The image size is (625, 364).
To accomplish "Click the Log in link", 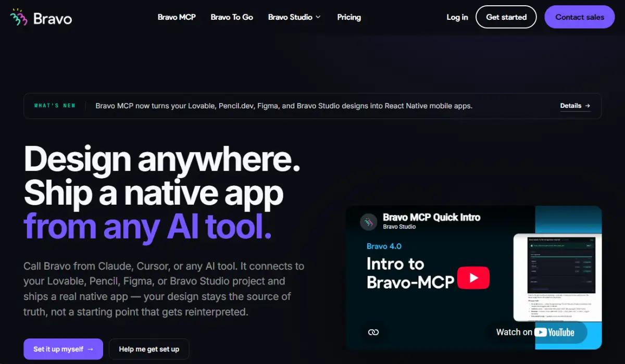I will pos(457,17).
